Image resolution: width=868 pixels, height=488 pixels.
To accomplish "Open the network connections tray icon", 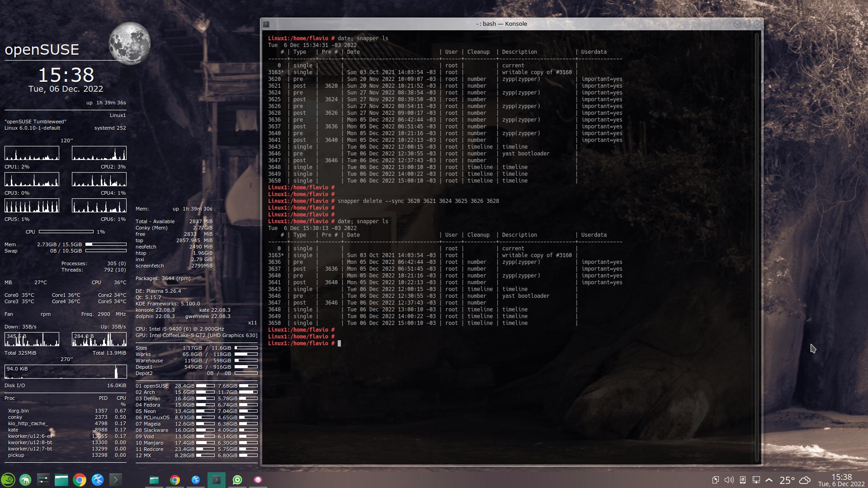I will click(x=756, y=480).
